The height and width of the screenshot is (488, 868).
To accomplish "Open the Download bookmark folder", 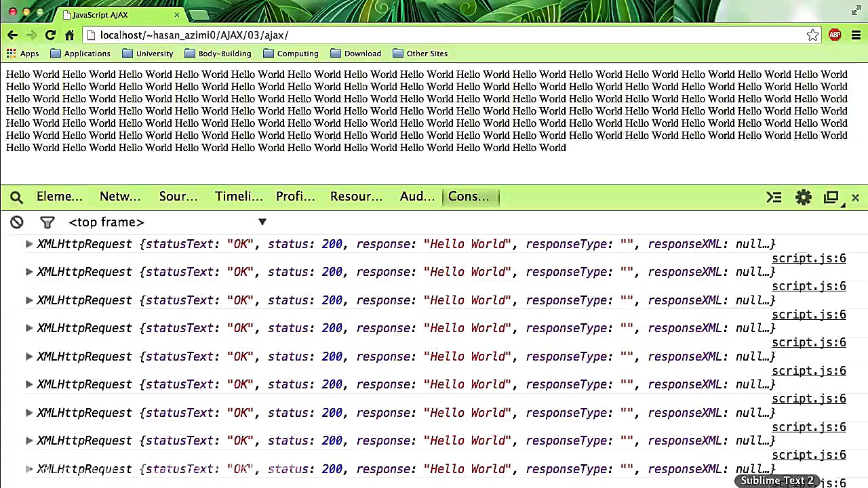I will click(356, 54).
